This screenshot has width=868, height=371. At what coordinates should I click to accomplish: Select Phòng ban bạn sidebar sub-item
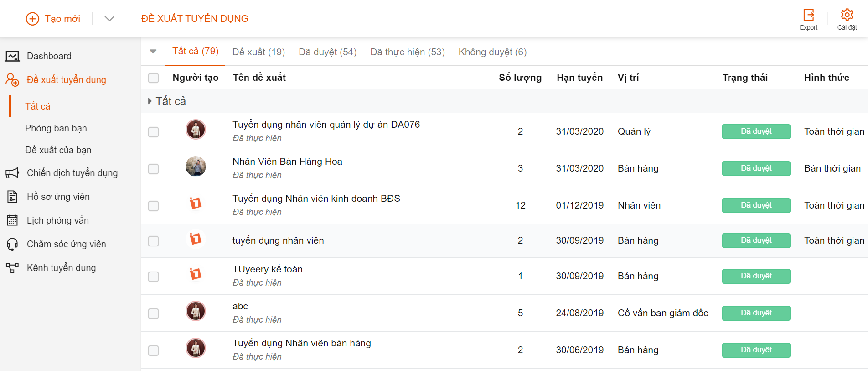56,128
